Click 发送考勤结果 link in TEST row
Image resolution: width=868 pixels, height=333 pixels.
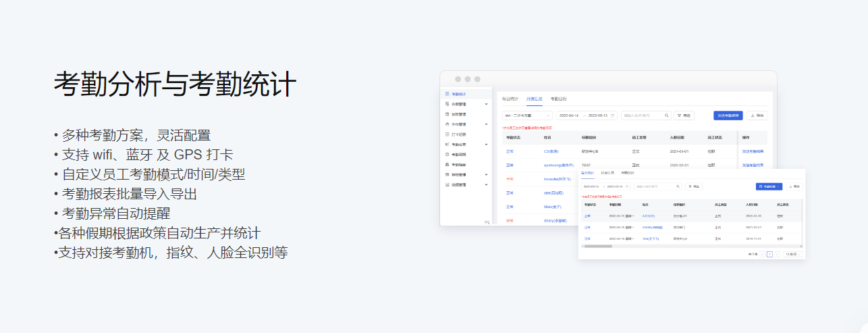click(753, 165)
